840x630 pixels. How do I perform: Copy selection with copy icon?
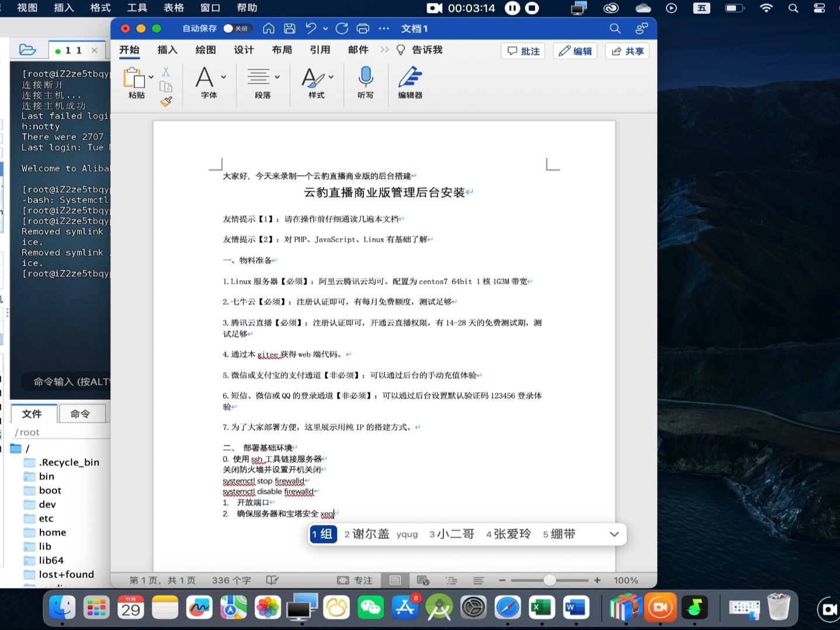(x=166, y=87)
